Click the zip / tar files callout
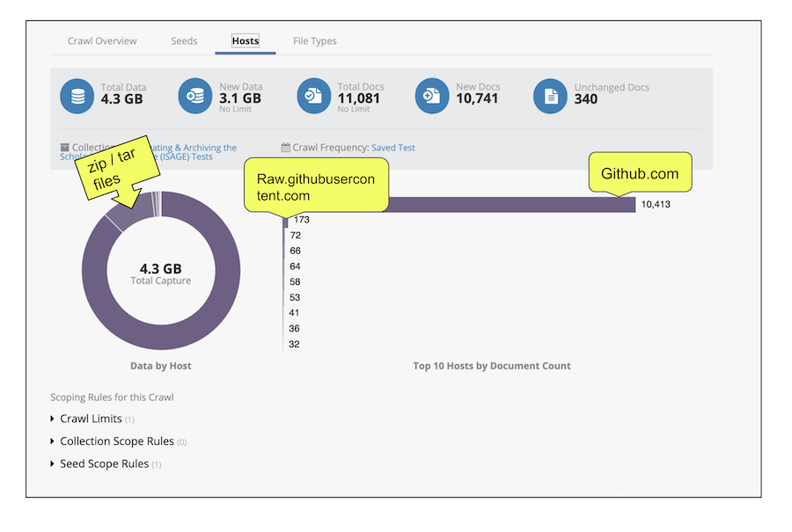 pos(112,171)
